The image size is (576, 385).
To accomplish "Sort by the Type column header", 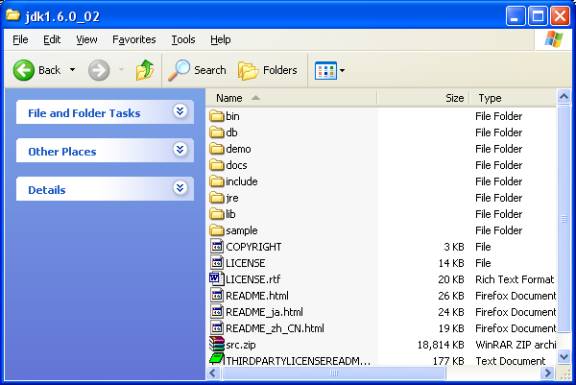I will point(513,98).
